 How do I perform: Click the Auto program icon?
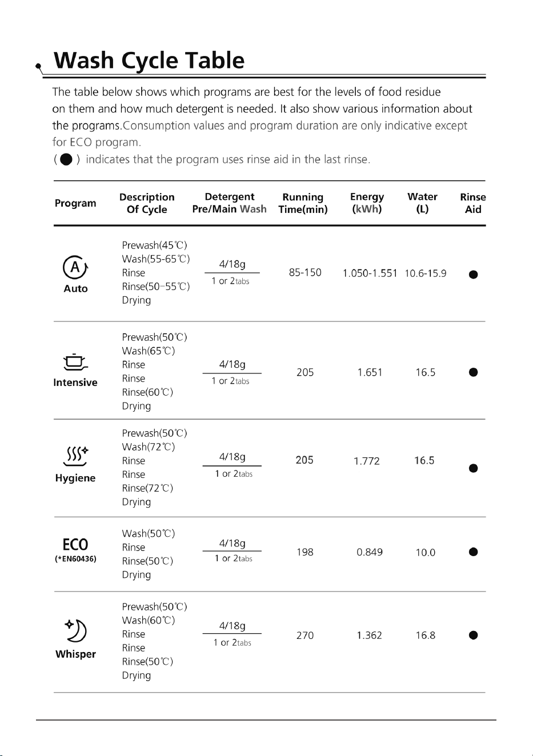pyautogui.click(x=75, y=267)
